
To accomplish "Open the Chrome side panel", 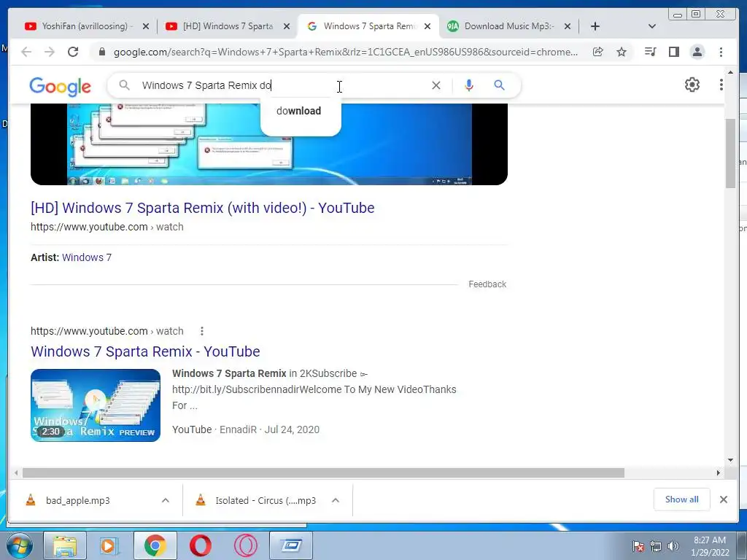I will [x=673, y=52].
